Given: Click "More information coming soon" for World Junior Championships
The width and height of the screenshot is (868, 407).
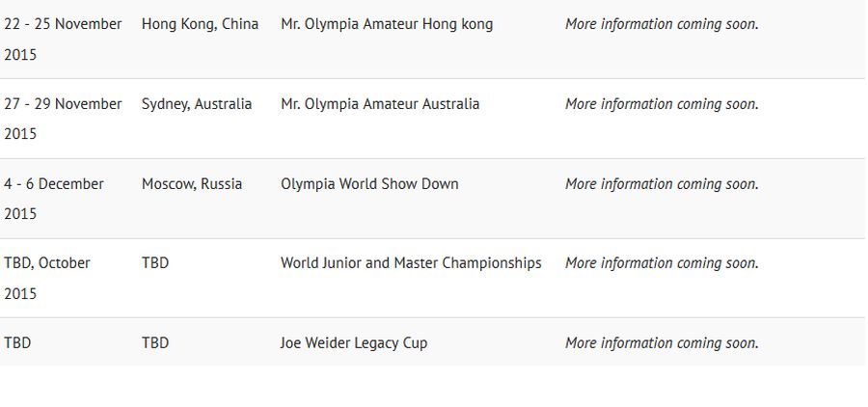Looking at the screenshot, I should (662, 263).
